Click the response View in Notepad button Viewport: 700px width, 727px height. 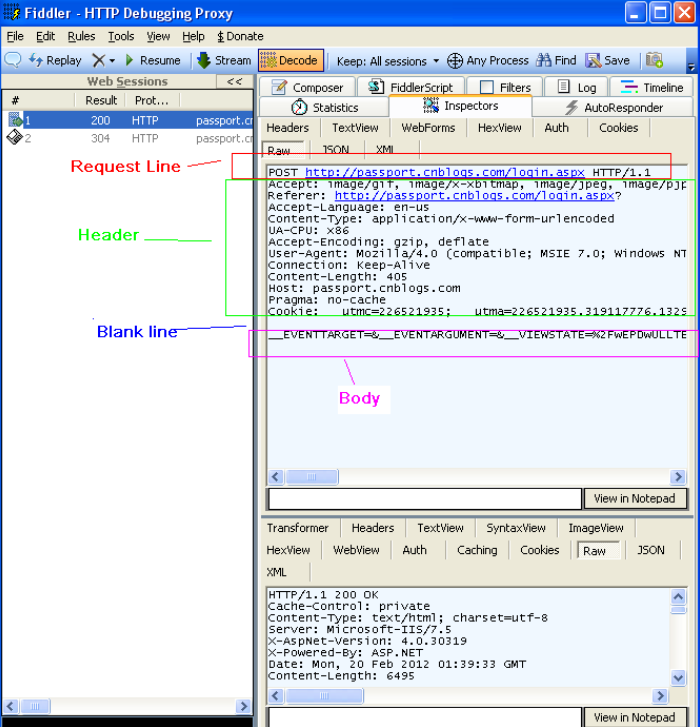point(634,717)
